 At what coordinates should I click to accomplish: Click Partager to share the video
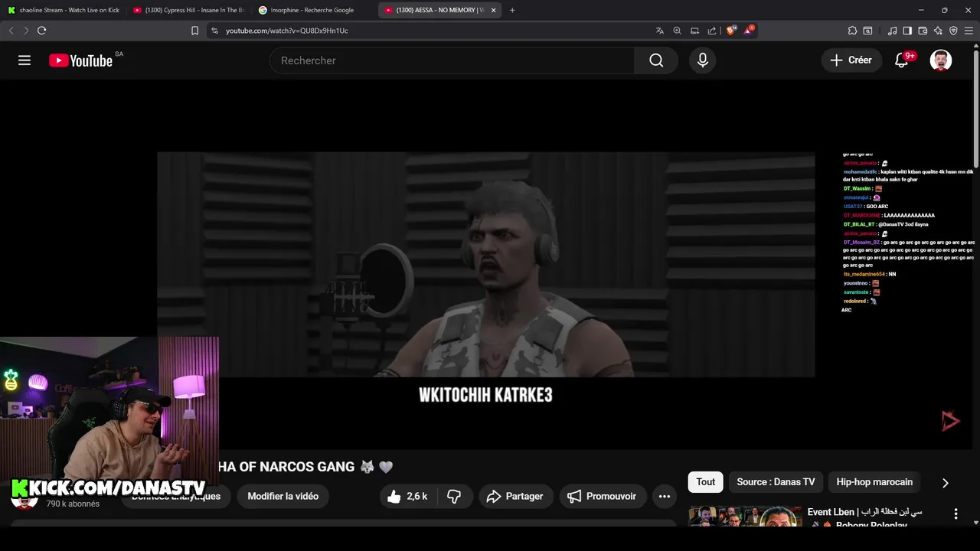[x=516, y=497]
